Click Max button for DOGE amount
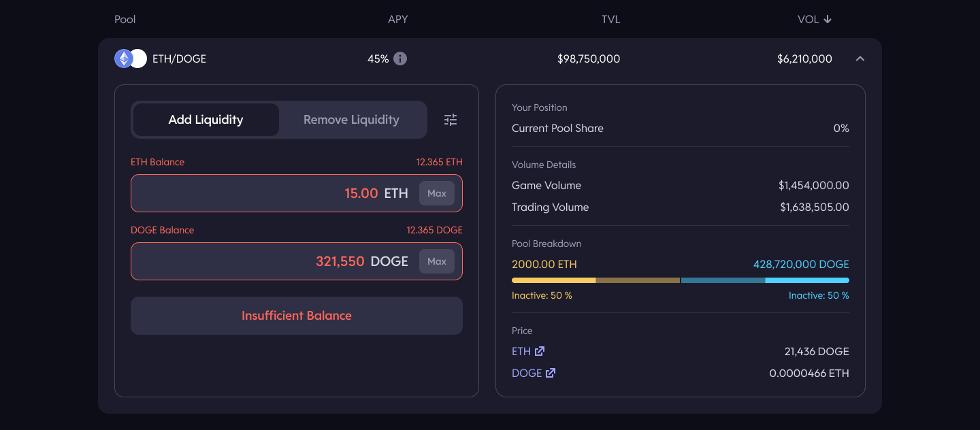The image size is (980, 430). tap(437, 261)
